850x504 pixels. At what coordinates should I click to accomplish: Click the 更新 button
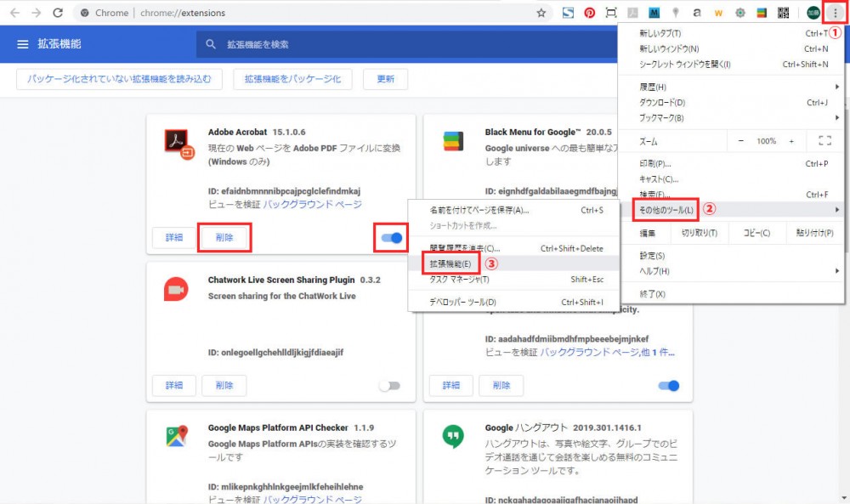pyautogui.click(x=385, y=79)
